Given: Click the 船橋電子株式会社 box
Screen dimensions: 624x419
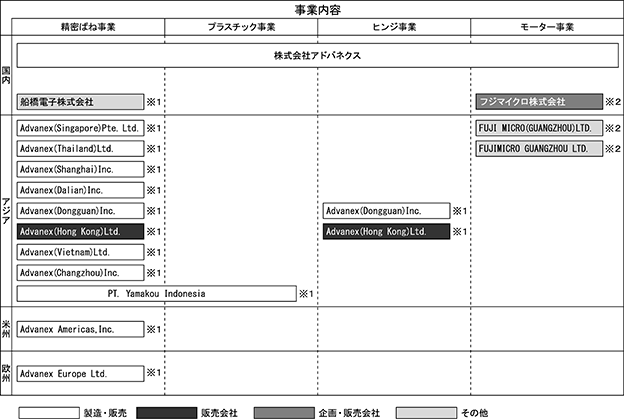Looking at the screenshot, I should point(80,102).
